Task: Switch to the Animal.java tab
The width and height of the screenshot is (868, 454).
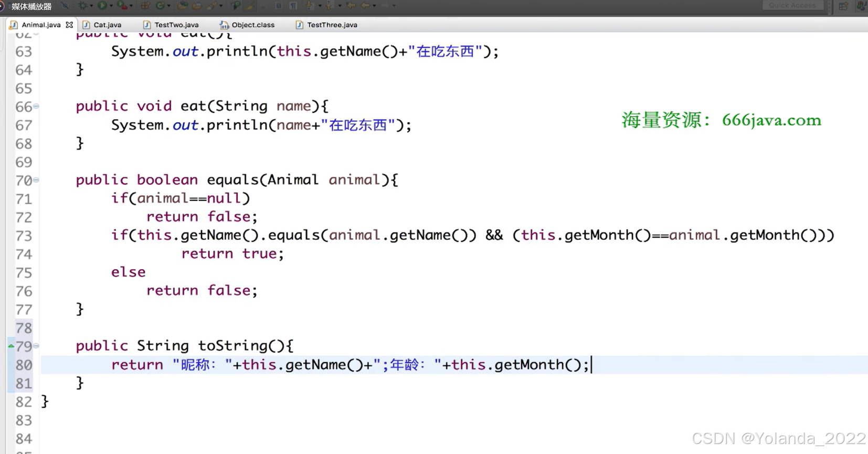Action: pos(41,25)
